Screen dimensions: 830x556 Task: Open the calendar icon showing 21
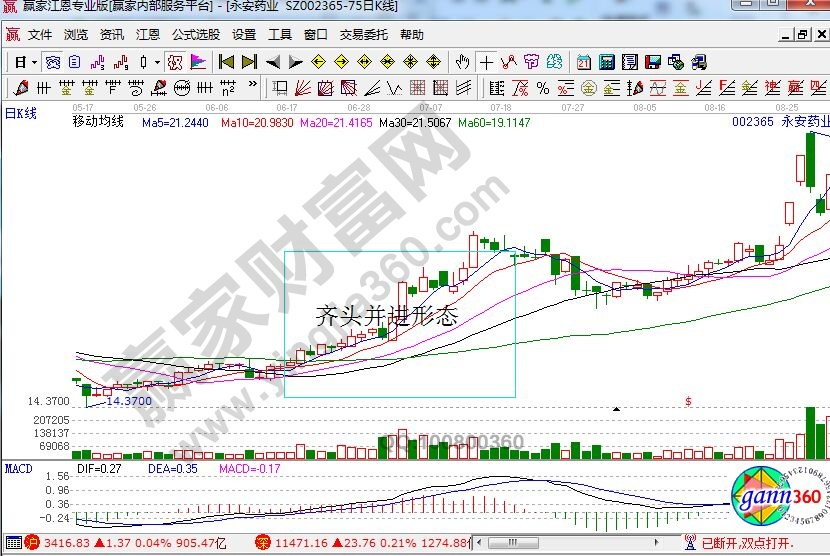(581, 62)
